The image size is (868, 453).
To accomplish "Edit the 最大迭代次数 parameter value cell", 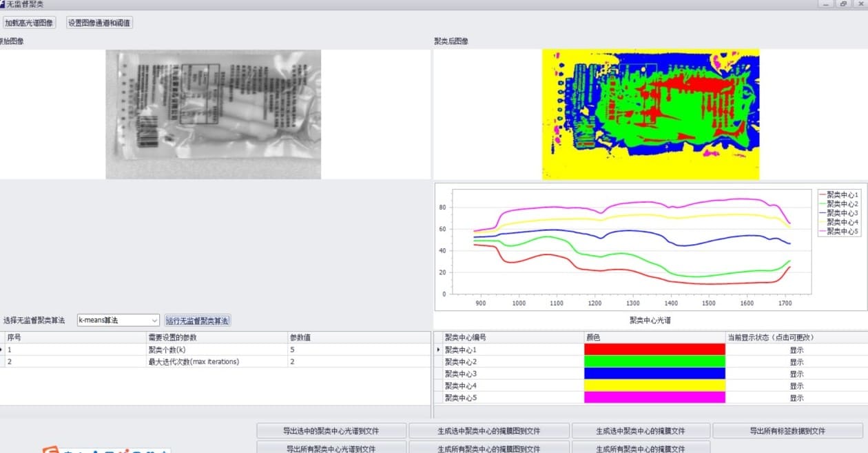I will point(358,361).
